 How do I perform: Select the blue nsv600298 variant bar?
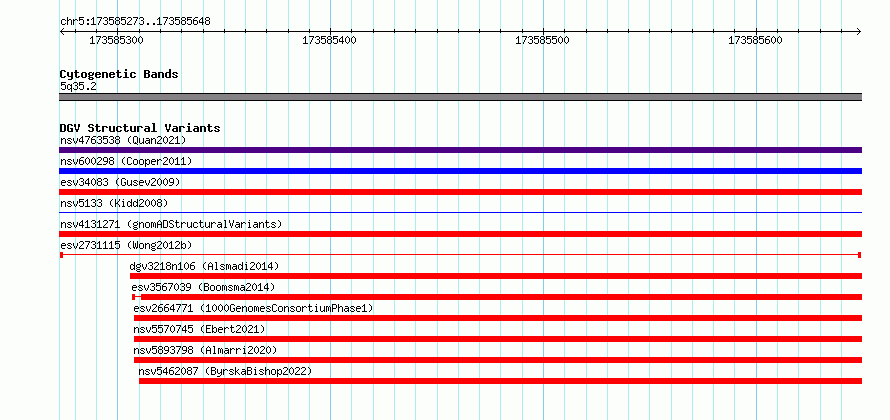460,171
